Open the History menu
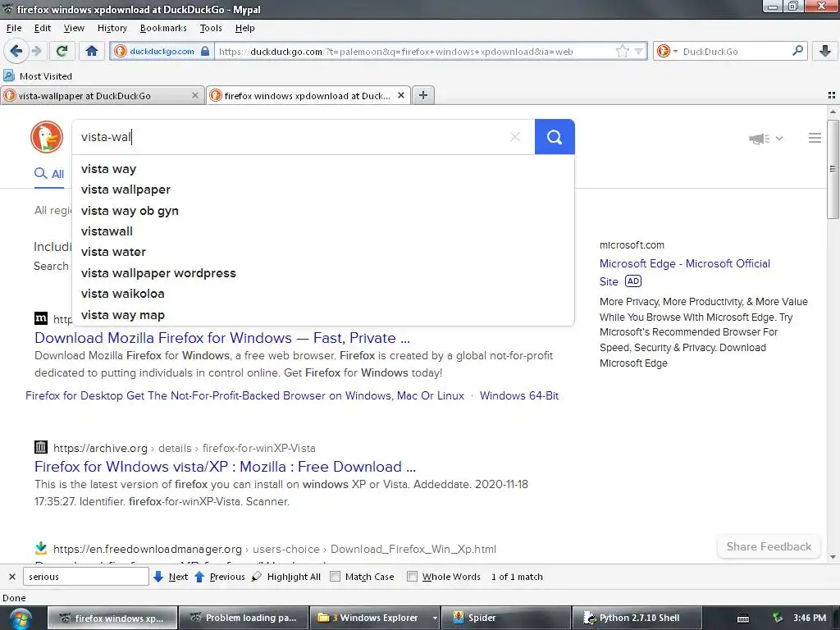This screenshot has width=840, height=630. point(112,28)
